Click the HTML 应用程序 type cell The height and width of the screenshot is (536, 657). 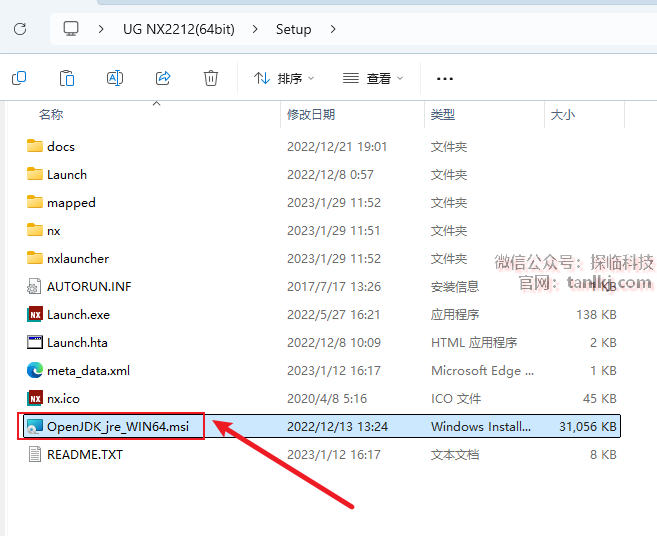coord(474,343)
